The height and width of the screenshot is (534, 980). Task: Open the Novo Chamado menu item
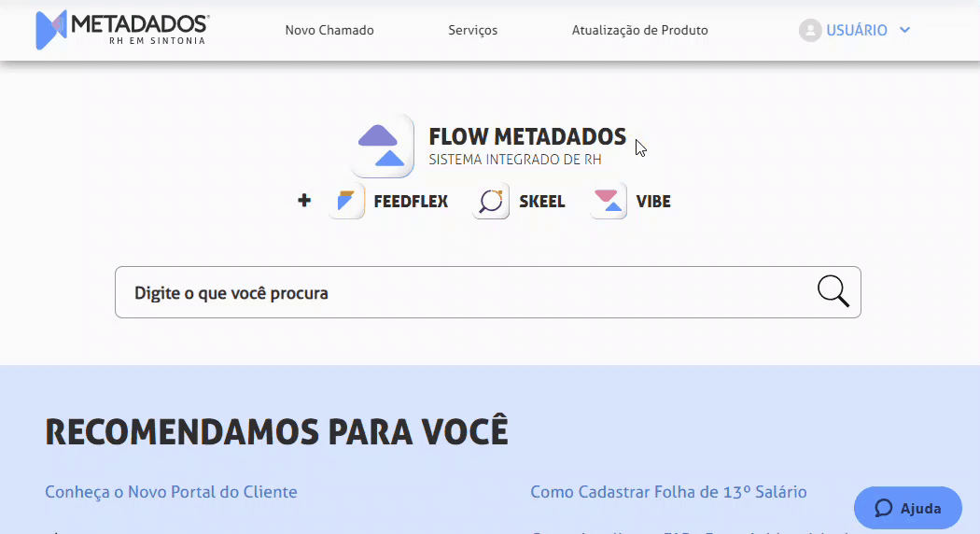[x=329, y=30]
